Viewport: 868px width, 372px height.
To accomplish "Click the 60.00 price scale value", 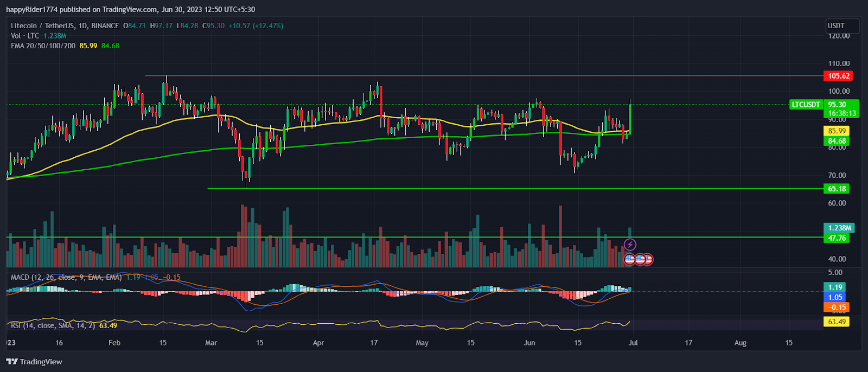I will pos(837,203).
